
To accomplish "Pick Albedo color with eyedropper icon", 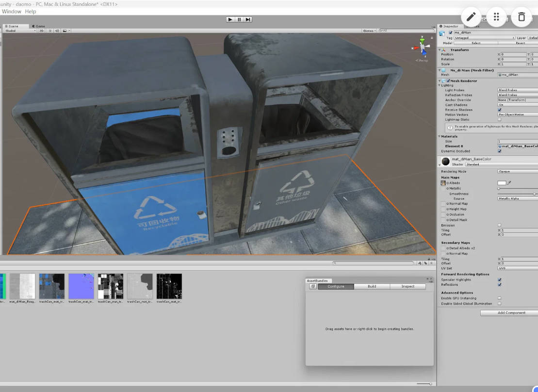I will (509, 183).
